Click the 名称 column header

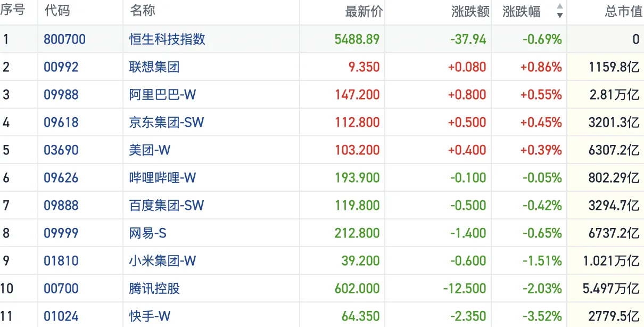143,11
